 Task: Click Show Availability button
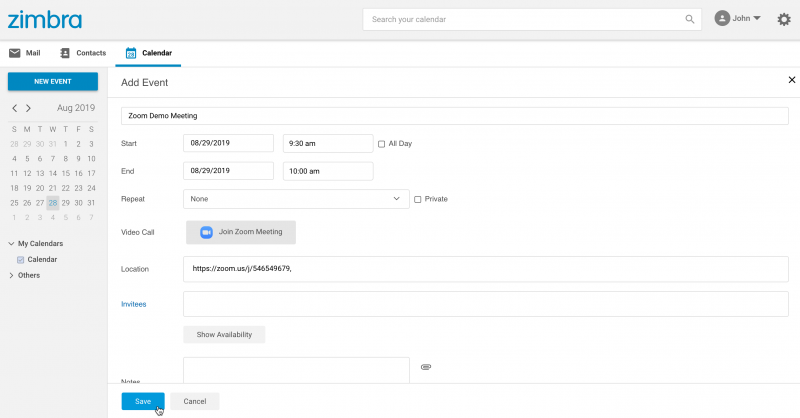pos(224,335)
